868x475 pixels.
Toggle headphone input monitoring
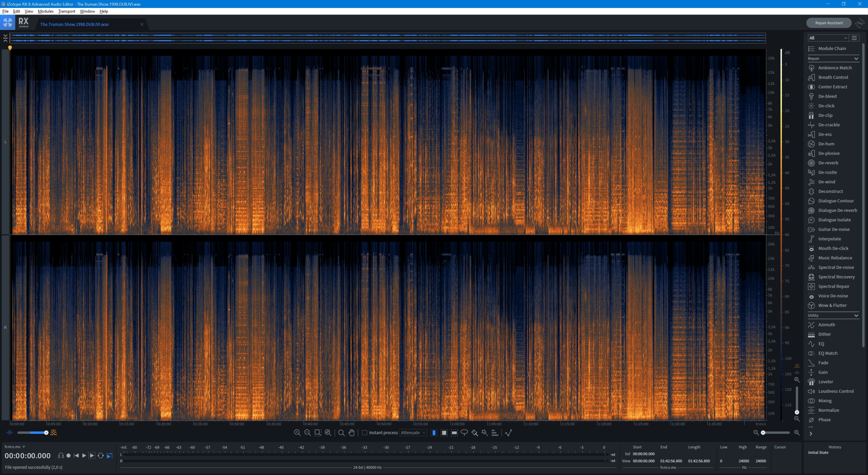[61, 456]
